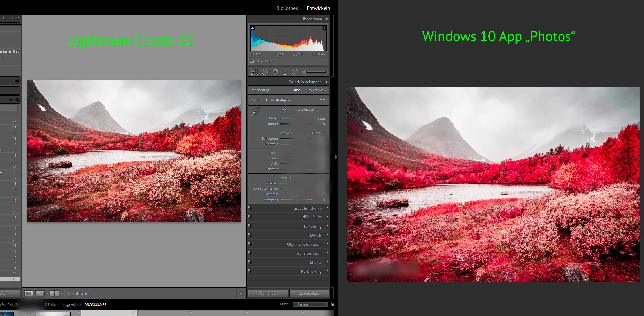This screenshot has width=644, height=316.
Task: Open the Profil Adobe Kräftig dropdown
Action: 277,100
